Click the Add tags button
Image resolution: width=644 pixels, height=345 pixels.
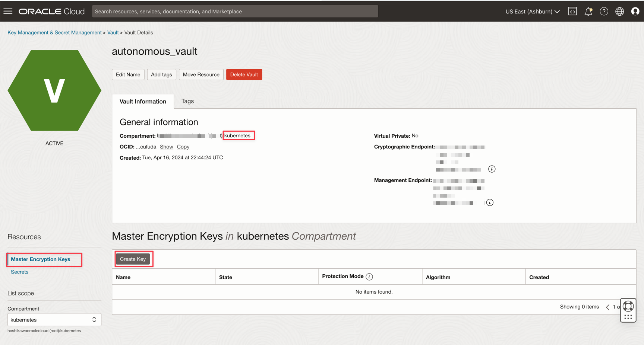(161, 74)
